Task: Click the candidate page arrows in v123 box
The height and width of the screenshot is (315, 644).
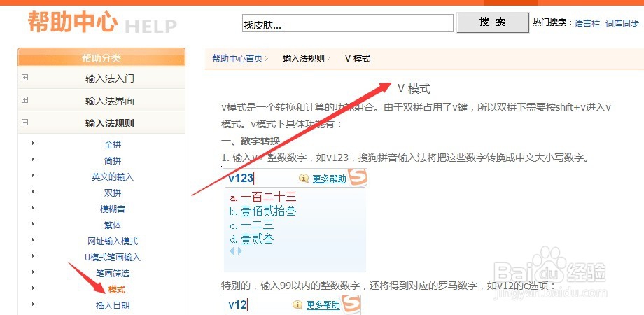Action: pyautogui.click(x=236, y=251)
